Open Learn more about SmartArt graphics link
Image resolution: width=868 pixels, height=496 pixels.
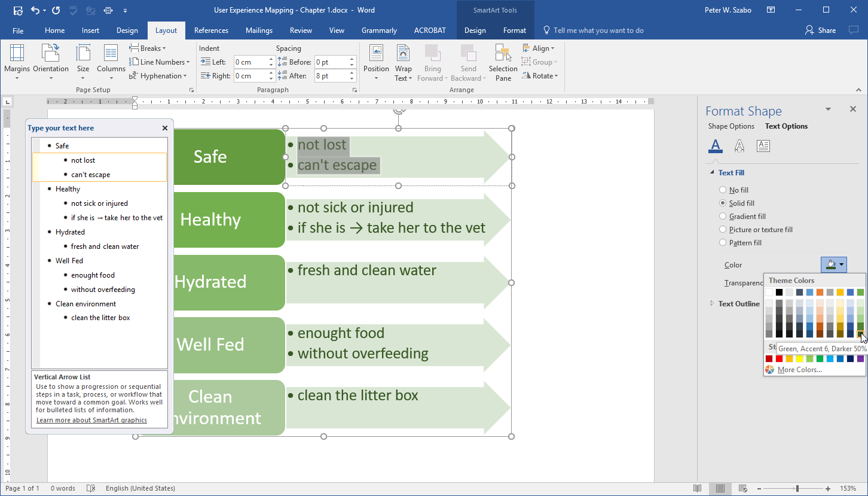(91, 420)
